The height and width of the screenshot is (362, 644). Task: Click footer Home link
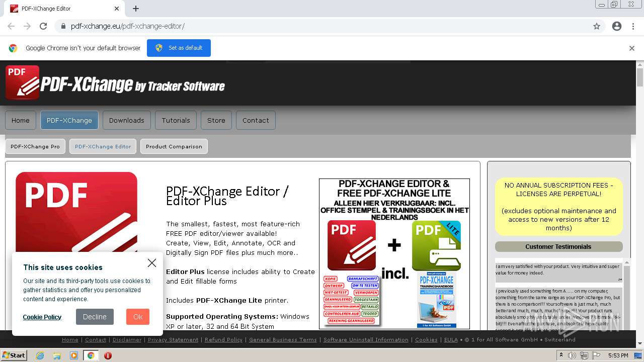[x=70, y=340]
